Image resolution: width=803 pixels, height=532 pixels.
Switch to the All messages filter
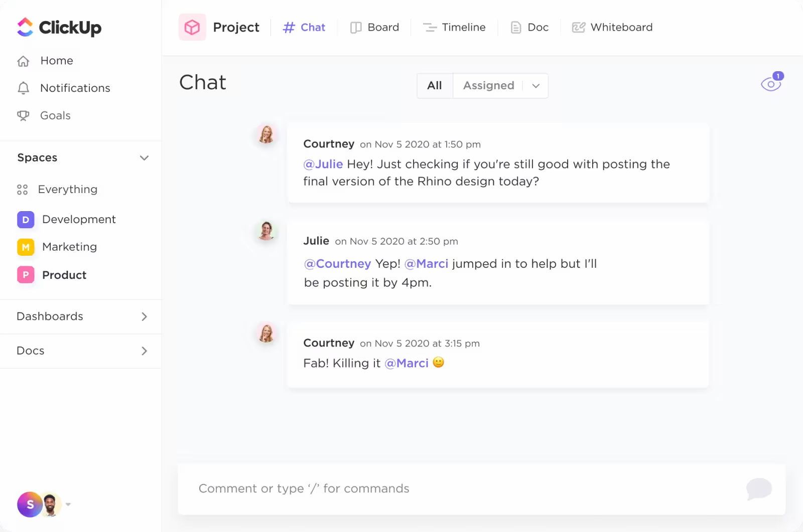(434, 85)
